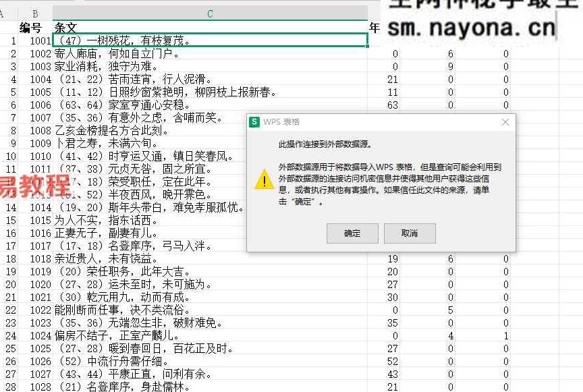Select cell （27、28）暖到春回日，百花正及时。
583x392 pixels.
click(210, 349)
